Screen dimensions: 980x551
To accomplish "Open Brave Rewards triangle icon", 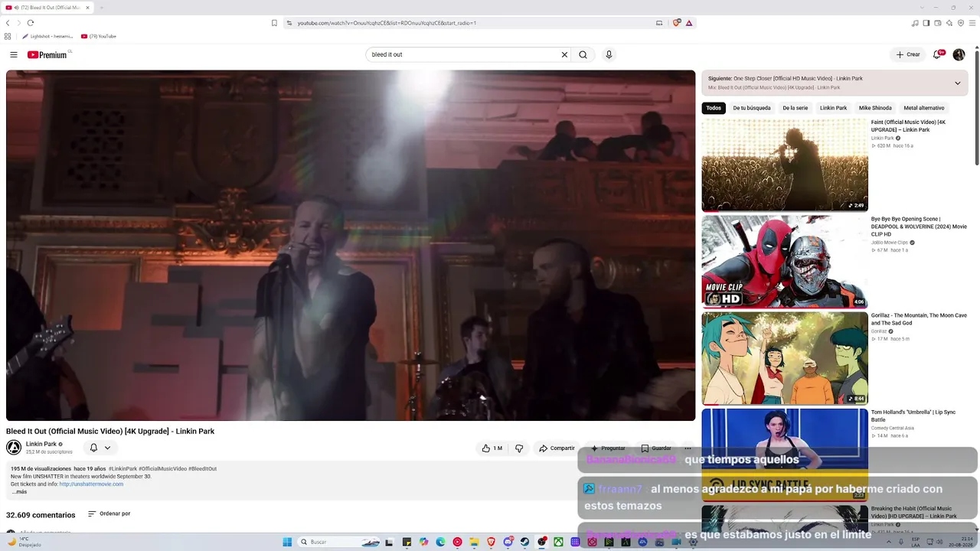I will pyautogui.click(x=689, y=23).
